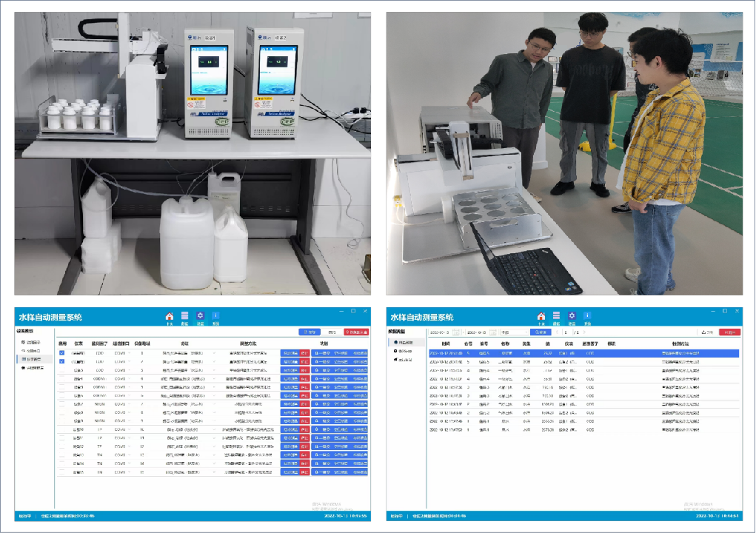This screenshot has height=533, width=756.
Task: Enable the checkbox in the third device row
Action: point(63,370)
